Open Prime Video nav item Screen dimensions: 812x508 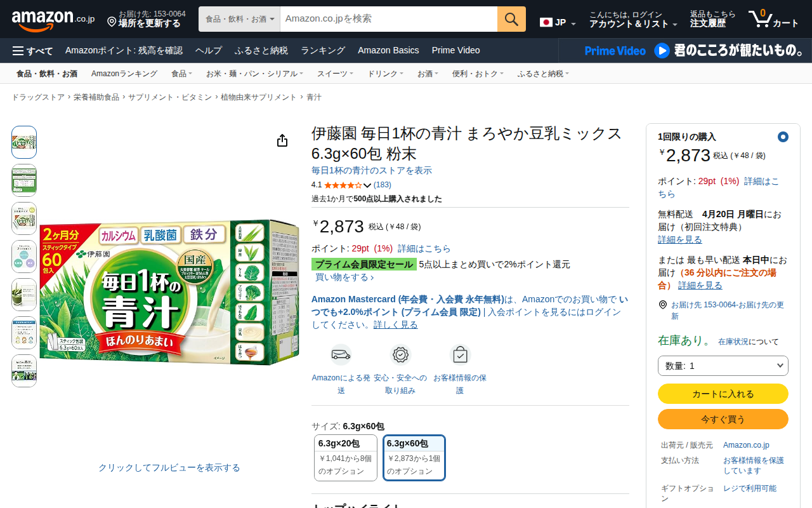pos(455,51)
